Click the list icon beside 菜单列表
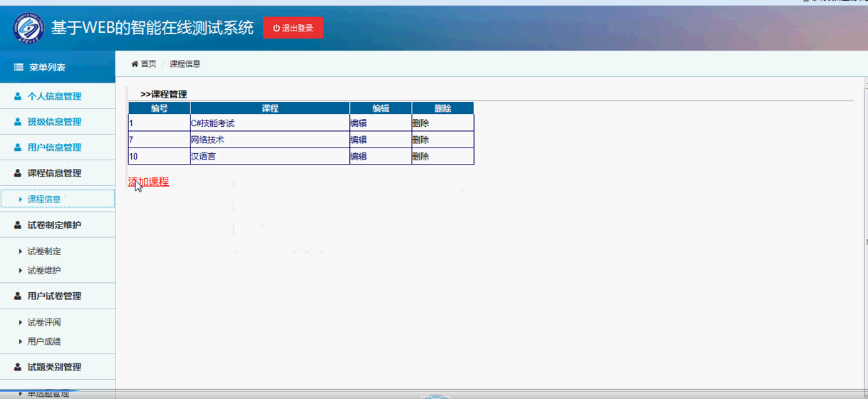Image resolution: width=868 pixels, height=399 pixels. point(19,68)
